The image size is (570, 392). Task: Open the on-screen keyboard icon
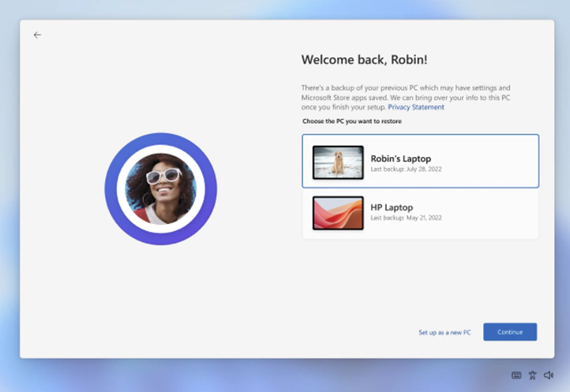point(516,375)
